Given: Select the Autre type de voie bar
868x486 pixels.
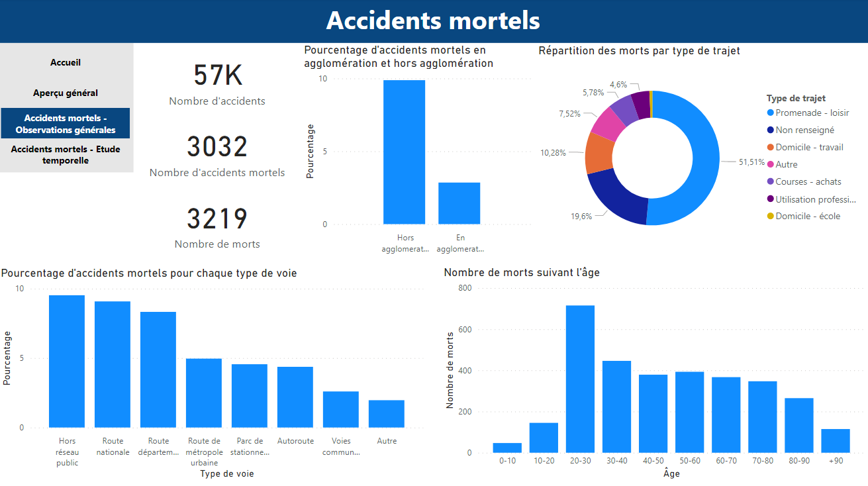Looking at the screenshot, I should click(x=387, y=414).
